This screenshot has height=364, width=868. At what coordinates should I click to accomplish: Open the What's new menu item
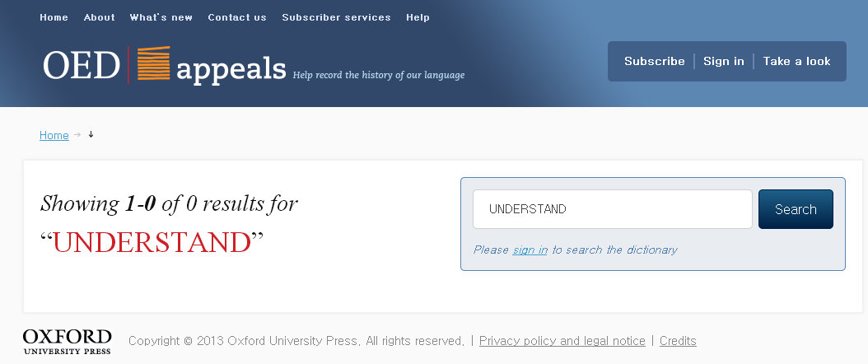(161, 17)
